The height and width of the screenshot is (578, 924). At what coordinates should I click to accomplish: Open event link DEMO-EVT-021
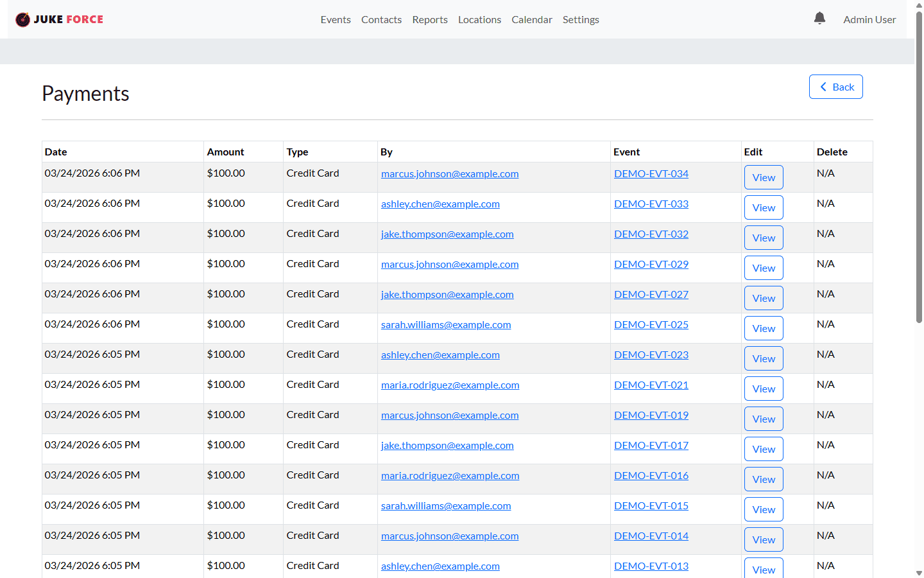[x=651, y=385]
